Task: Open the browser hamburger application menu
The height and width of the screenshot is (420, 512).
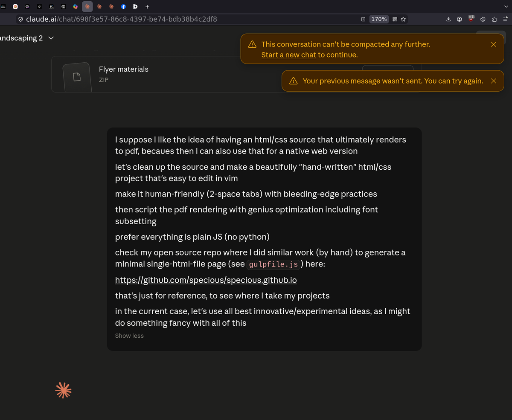Action: [x=506, y=19]
